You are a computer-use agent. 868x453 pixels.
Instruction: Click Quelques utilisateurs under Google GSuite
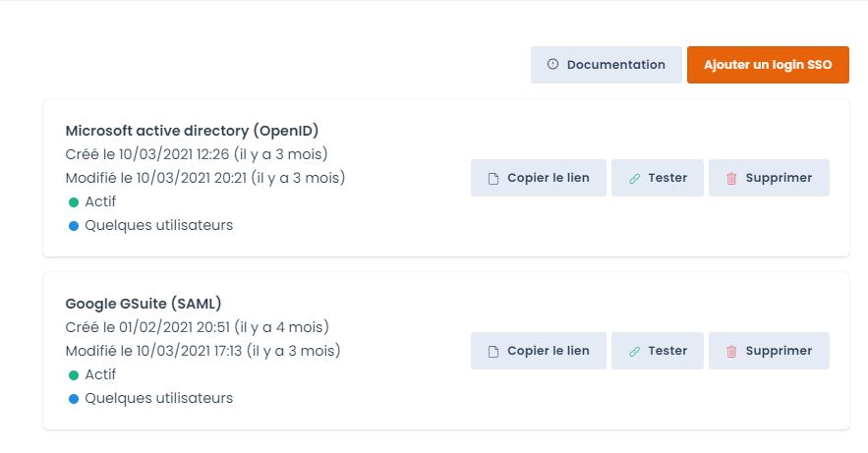[159, 398]
